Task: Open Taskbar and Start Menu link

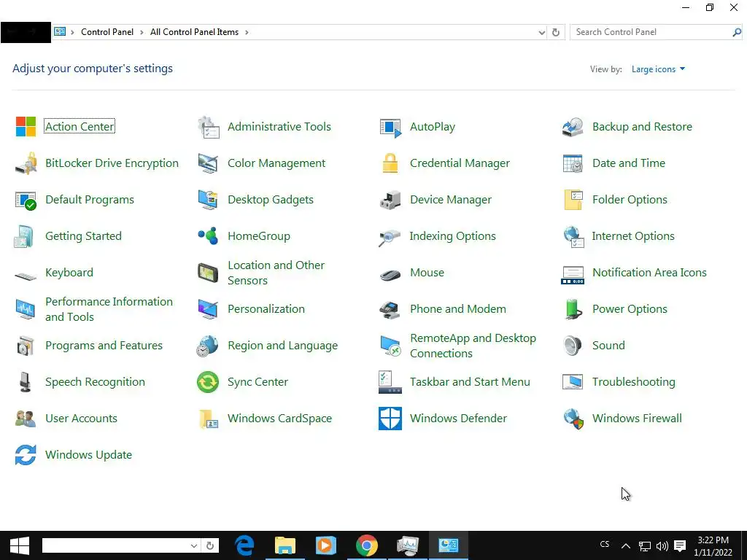Action: pyautogui.click(x=470, y=382)
